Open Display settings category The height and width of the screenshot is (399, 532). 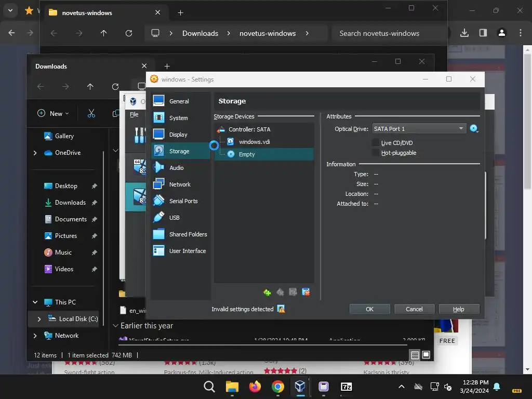click(x=180, y=135)
